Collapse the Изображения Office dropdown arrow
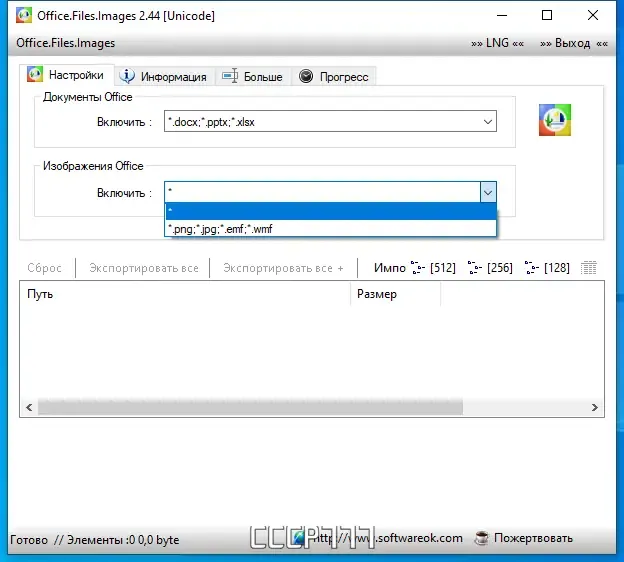624x562 pixels. click(488, 193)
